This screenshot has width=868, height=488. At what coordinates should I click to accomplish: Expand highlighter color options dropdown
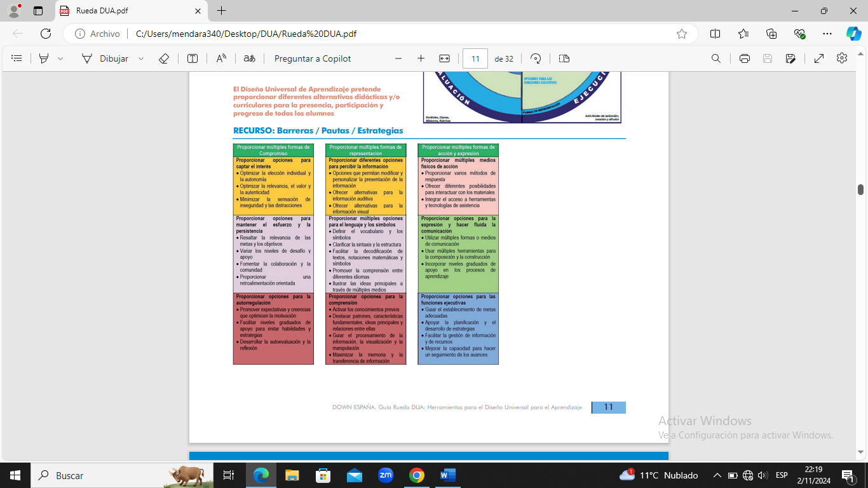[60, 58]
